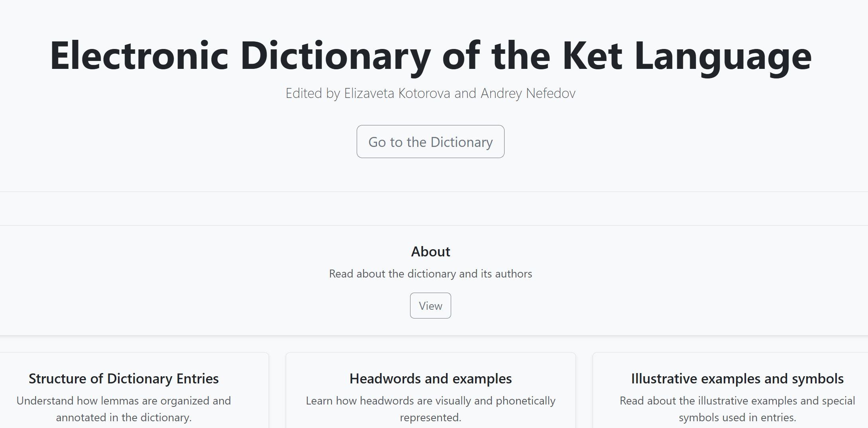The width and height of the screenshot is (868, 428).
Task: Click the "Go to the Dictionary" button
Action: coord(430,142)
